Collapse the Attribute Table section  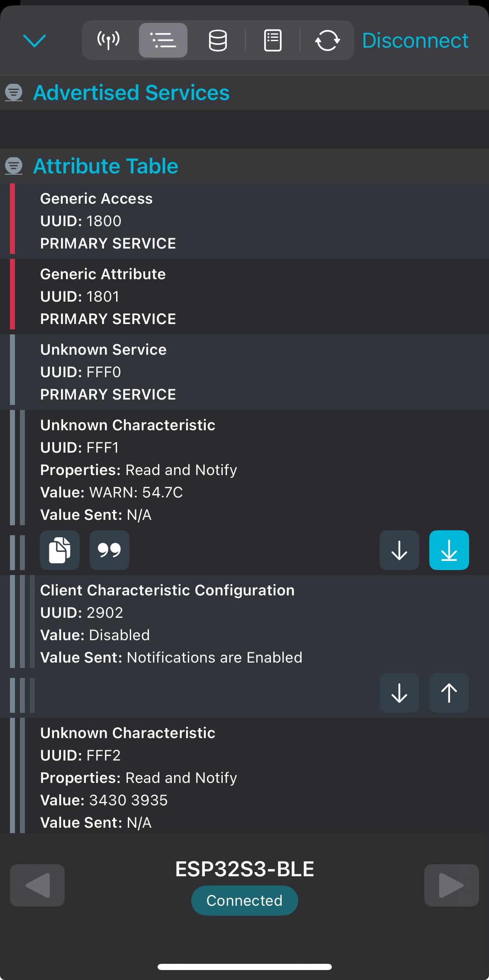coord(14,166)
